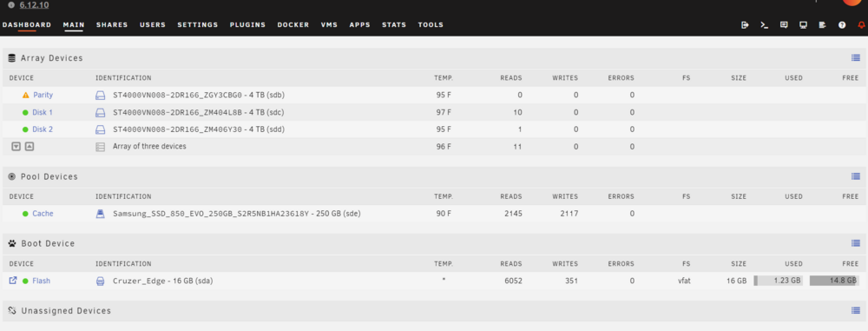The height and width of the screenshot is (331, 868).
Task: Open the Settings tab
Action: tap(198, 25)
